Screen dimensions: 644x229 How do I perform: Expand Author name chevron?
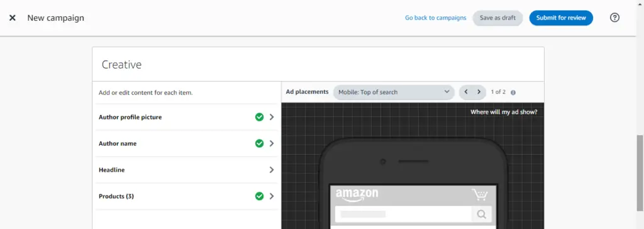coord(272,143)
